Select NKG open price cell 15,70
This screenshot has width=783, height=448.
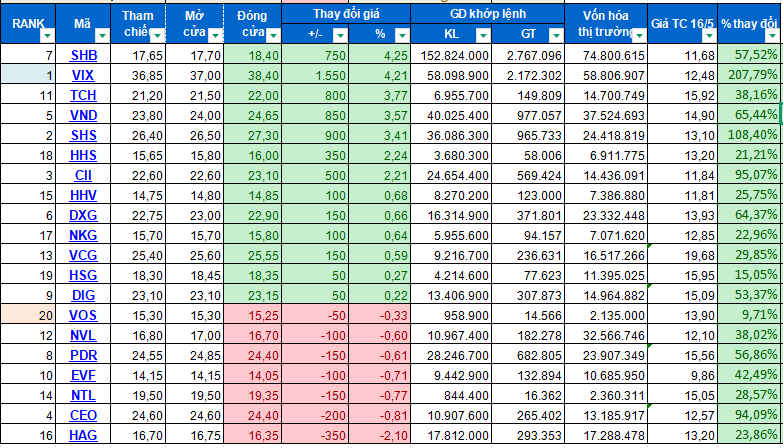pyautogui.click(x=195, y=235)
